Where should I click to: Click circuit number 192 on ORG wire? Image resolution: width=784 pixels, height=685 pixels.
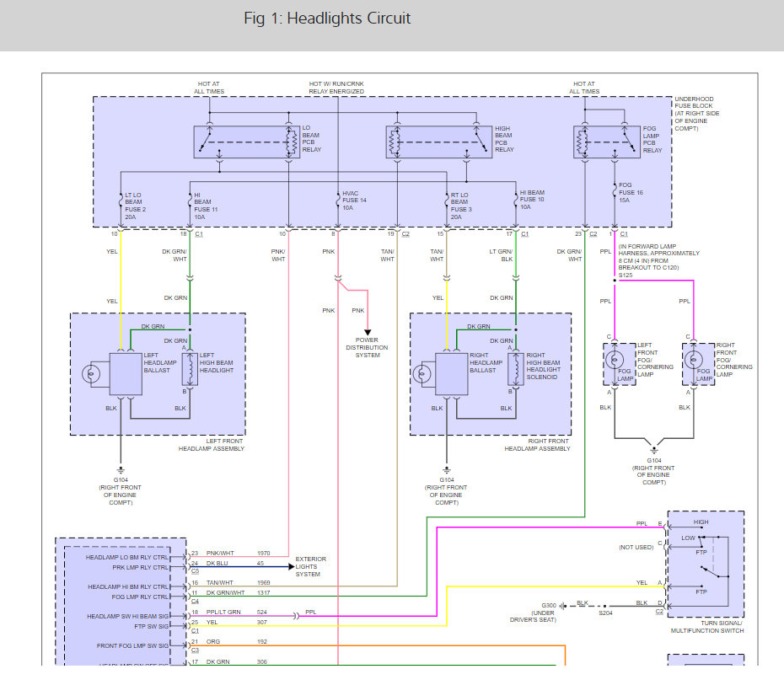[x=262, y=641]
